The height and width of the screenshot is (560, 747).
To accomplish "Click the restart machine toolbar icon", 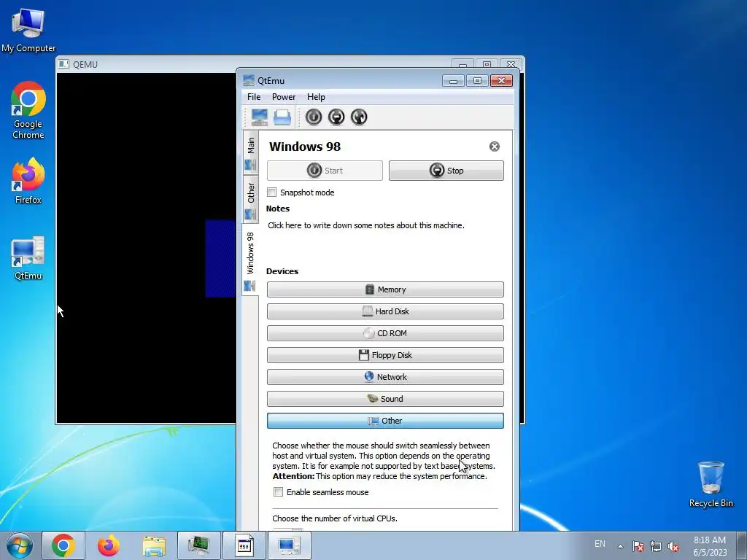I will click(359, 117).
